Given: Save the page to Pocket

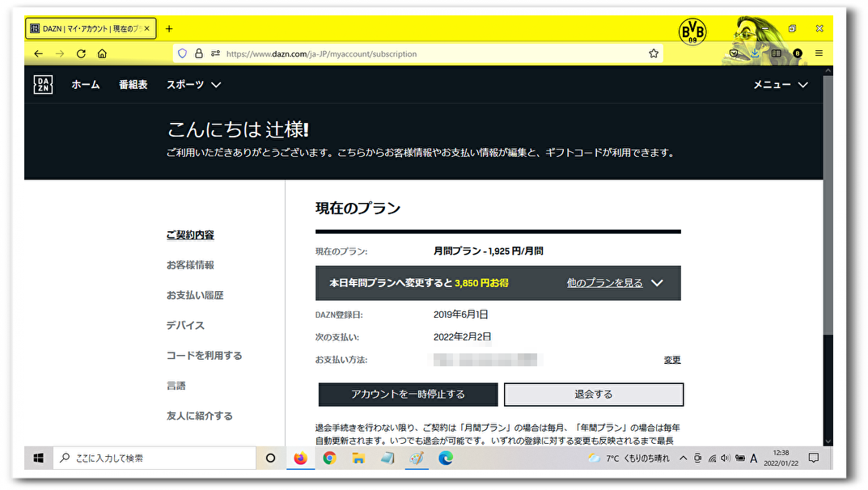Looking at the screenshot, I should click(x=733, y=52).
